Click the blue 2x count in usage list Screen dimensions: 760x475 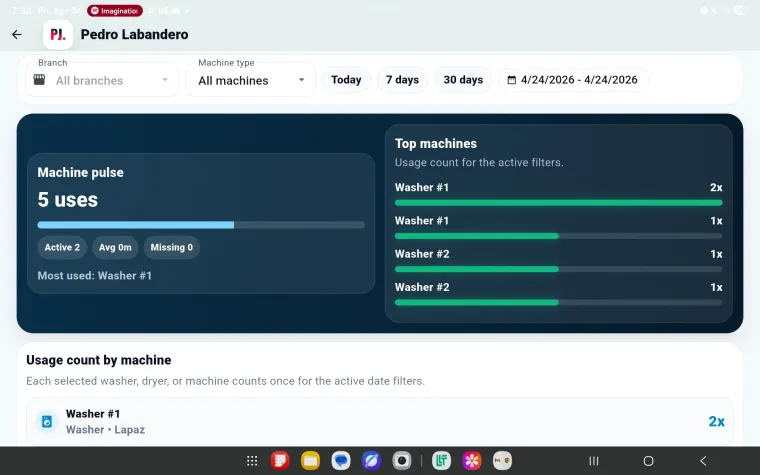(716, 421)
